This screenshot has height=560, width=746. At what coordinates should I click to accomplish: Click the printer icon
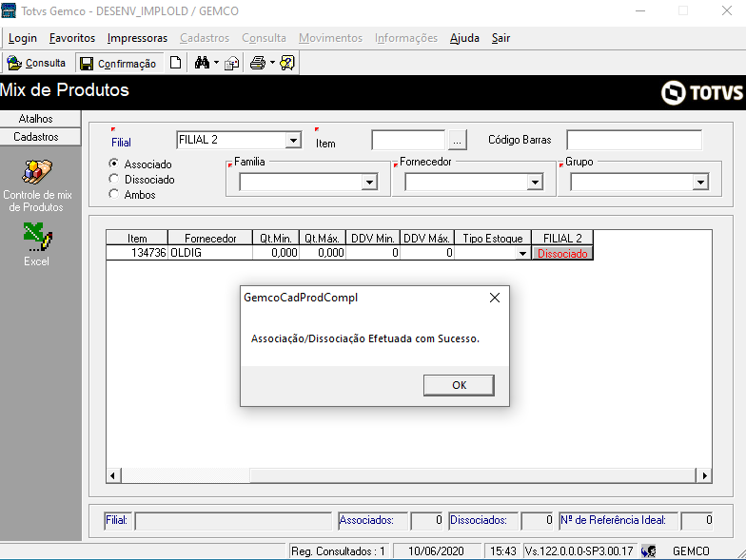point(258,63)
